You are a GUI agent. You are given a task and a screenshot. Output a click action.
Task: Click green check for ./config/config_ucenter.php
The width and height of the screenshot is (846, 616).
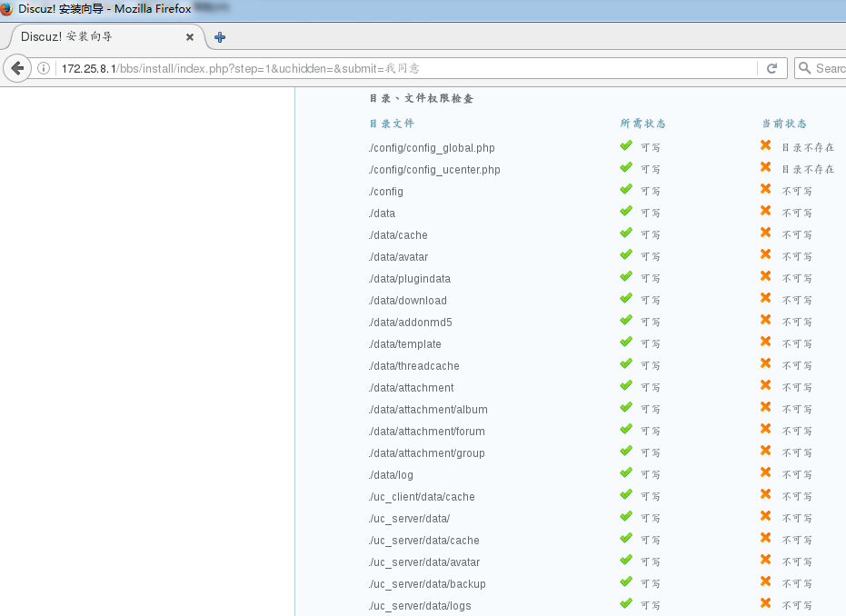(x=626, y=167)
